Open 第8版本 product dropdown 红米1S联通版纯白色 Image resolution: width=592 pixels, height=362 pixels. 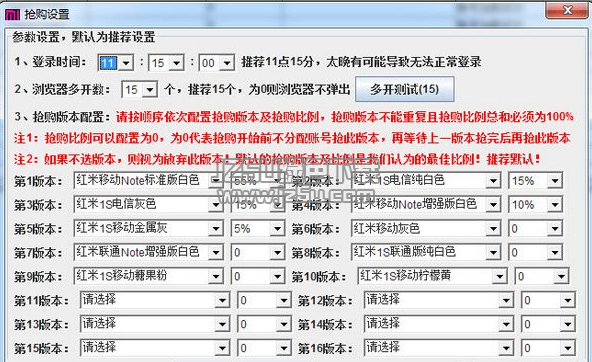point(426,252)
